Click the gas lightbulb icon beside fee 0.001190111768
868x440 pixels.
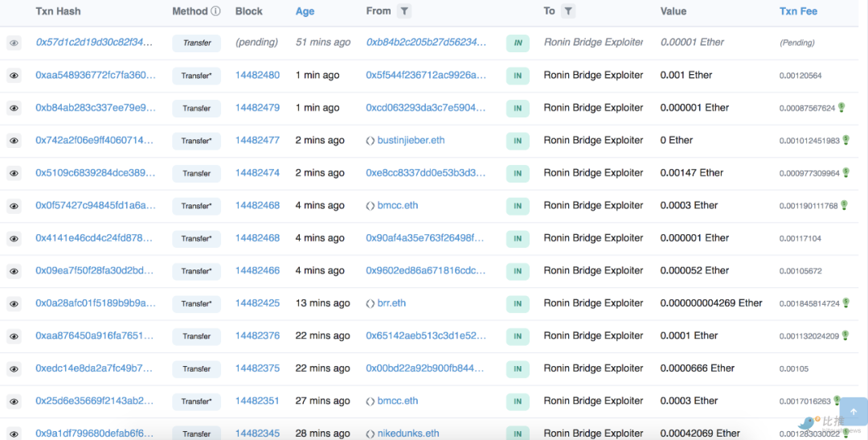(844, 205)
